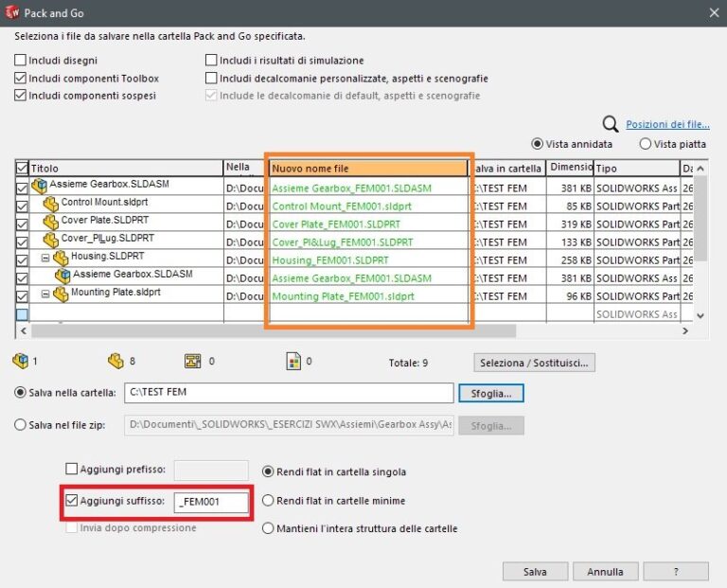Select Salva nella cartella option
This screenshot has width=727, height=588.
pyautogui.click(x=20, y=392)
